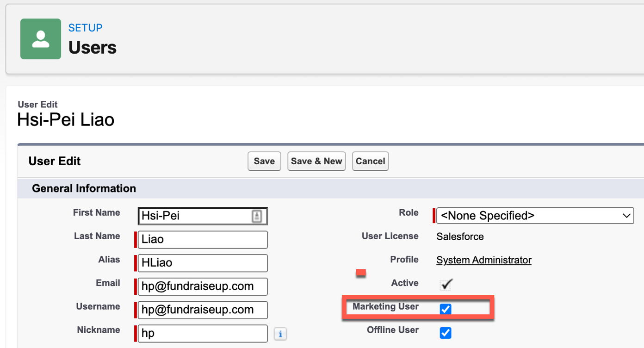This screenshot has height=348, width=644.
Task: Click the Profile field label
Action: pyautogui.click(x=404, y=260)
